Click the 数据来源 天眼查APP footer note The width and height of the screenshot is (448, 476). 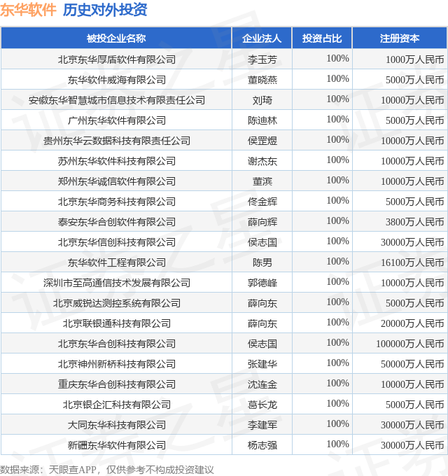(x=107, y=470)
